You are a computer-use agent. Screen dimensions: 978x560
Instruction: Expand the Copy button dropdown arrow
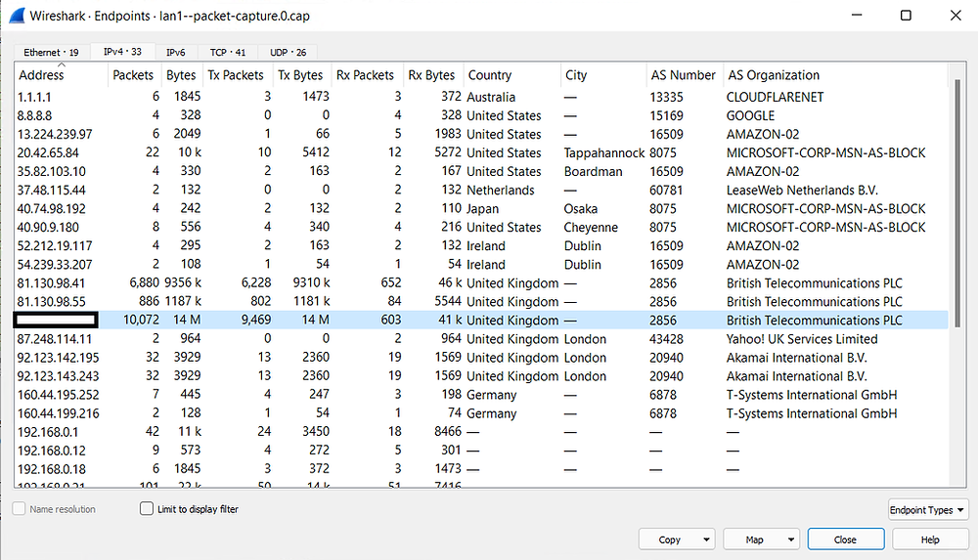(x=707, y=539)
